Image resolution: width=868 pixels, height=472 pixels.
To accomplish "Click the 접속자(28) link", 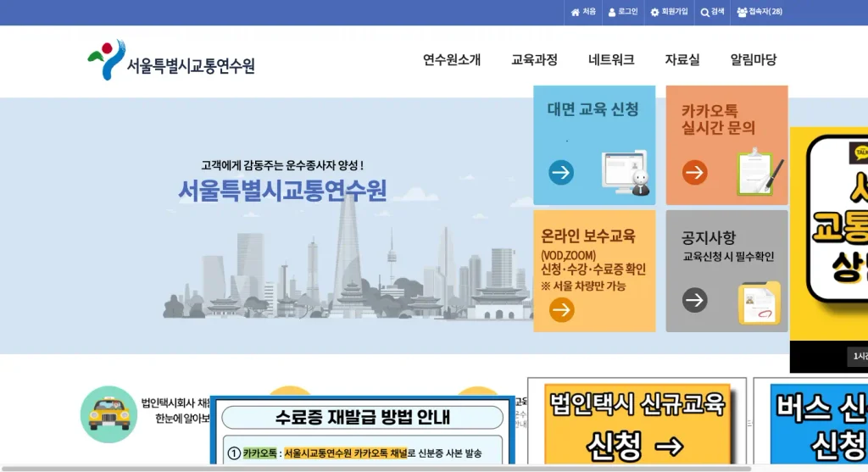I will click(x=765, y=12).
